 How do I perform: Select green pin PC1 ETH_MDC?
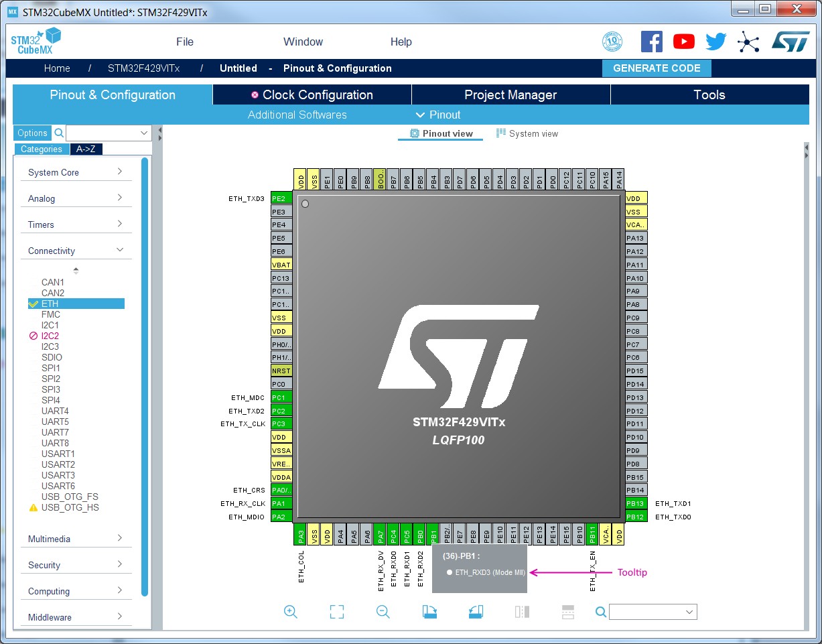[x=281, y=397]
